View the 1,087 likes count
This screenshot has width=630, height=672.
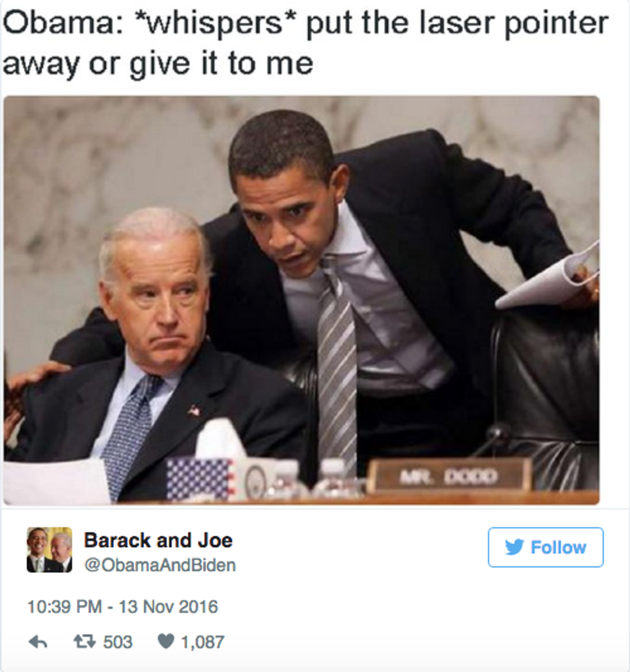click(203, 642)
